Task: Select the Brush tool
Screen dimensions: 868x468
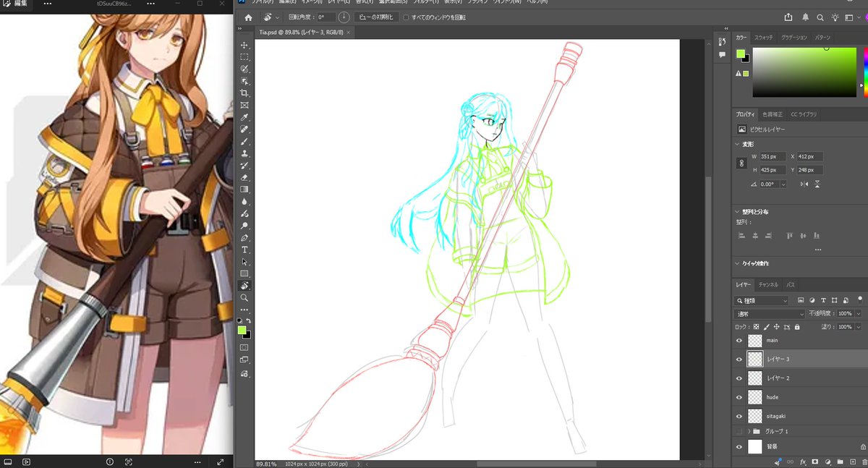Action: click(244, 142)
